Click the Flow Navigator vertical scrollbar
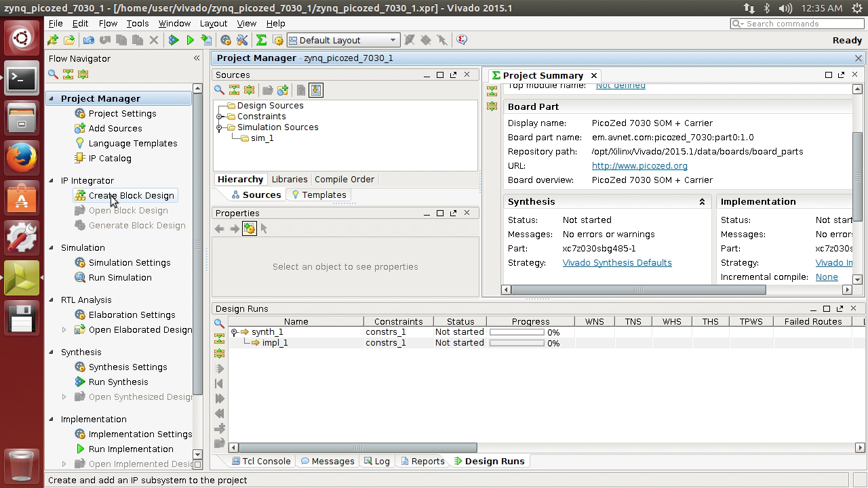The height and width of the screenshot is (488, 868). coord(197,244)
